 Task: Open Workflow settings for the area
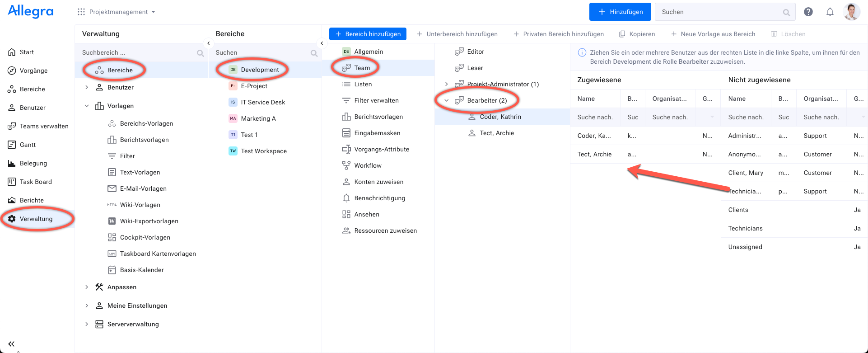coord(368,165)
